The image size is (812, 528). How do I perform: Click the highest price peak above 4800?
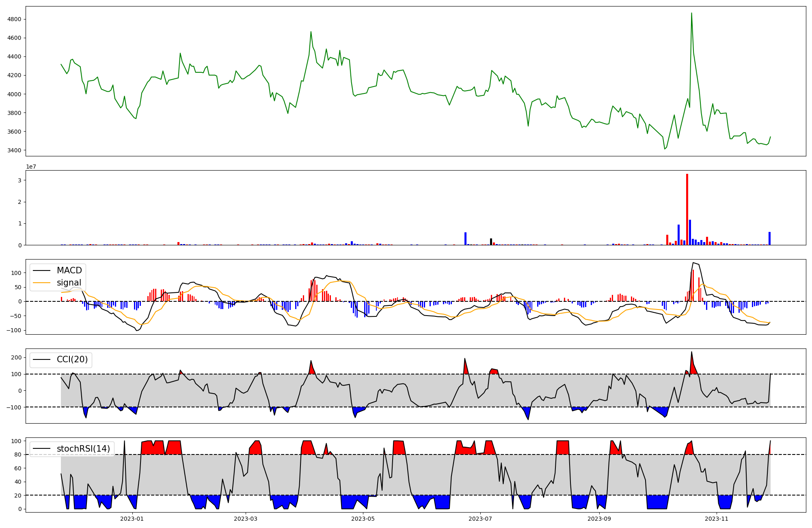[691, 13]
